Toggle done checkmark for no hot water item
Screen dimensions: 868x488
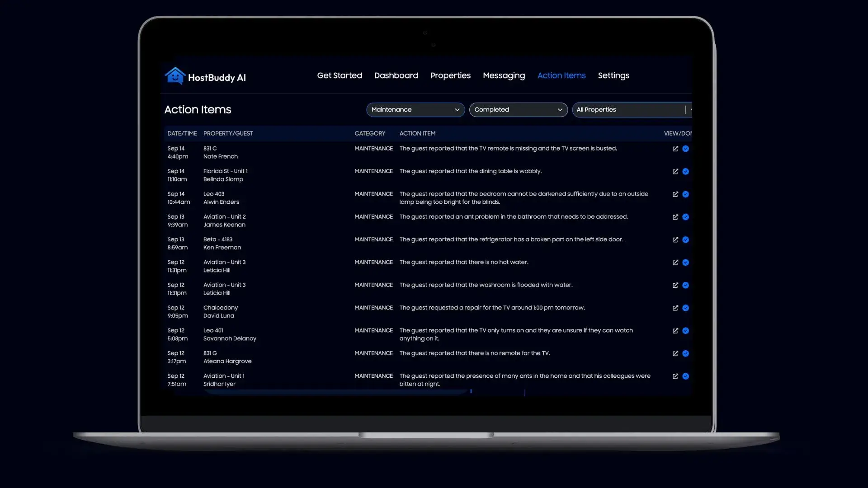pos(685,263)
